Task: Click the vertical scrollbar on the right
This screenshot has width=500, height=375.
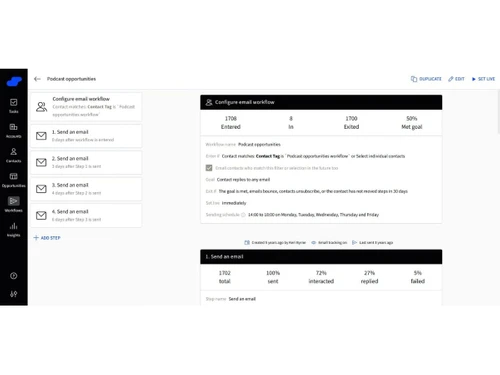Action: point(498,112)
